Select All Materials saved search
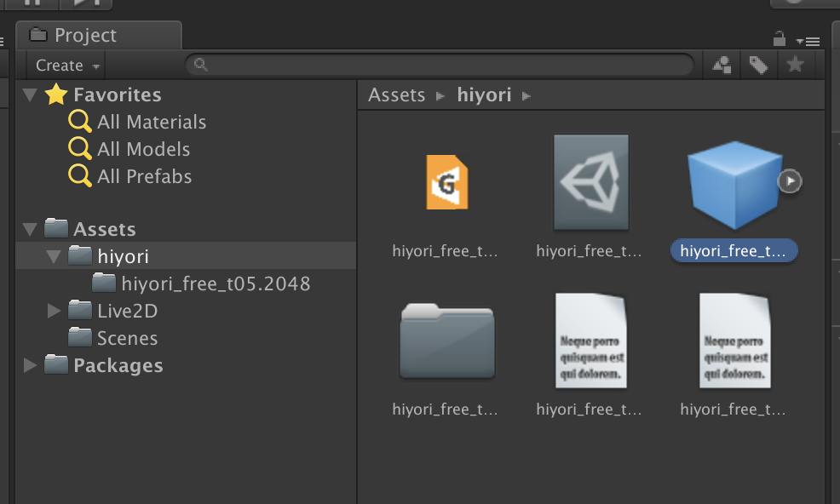840x504 pixels. pyautogui.click(x=151, y=122)
